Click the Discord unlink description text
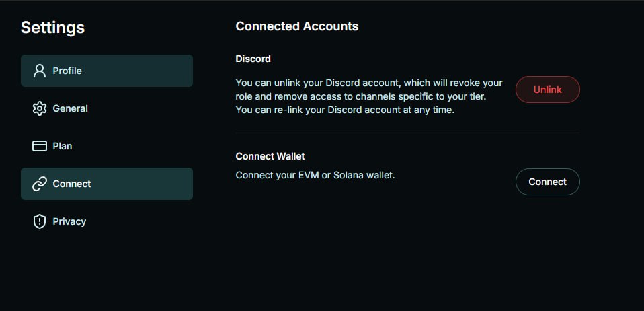 tap(368, 96)
